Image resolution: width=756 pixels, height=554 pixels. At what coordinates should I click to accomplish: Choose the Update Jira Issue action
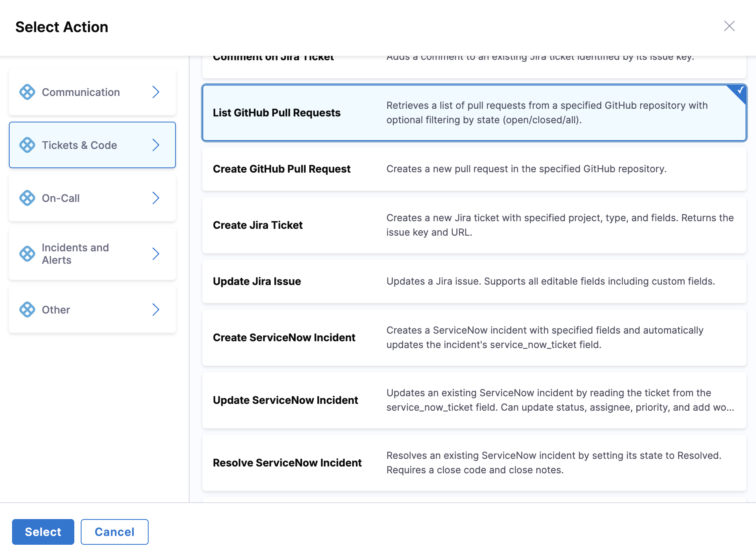point(474,281)
